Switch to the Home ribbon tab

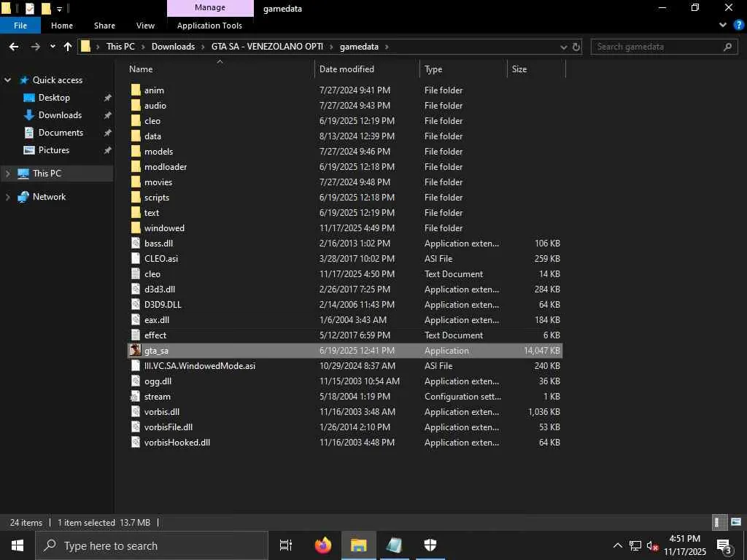(x=62, y=26)
